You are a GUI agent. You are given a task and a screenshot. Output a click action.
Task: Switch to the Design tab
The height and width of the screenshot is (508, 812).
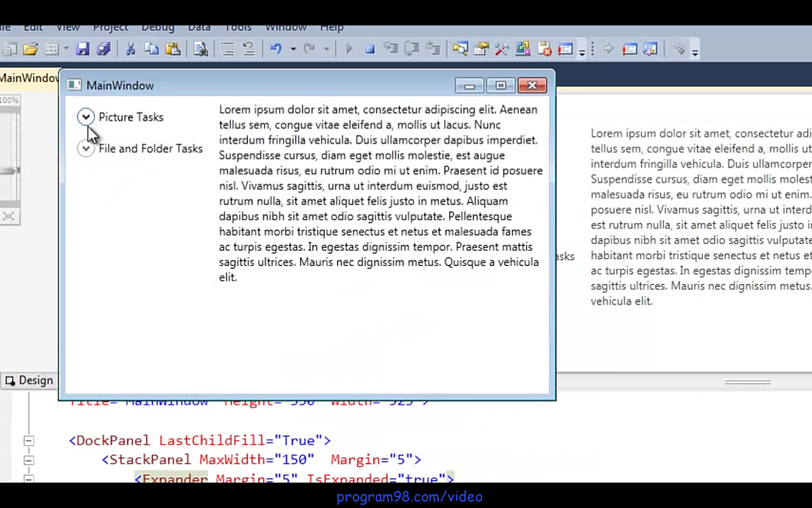pyautogui.click(x=29, y=380)
